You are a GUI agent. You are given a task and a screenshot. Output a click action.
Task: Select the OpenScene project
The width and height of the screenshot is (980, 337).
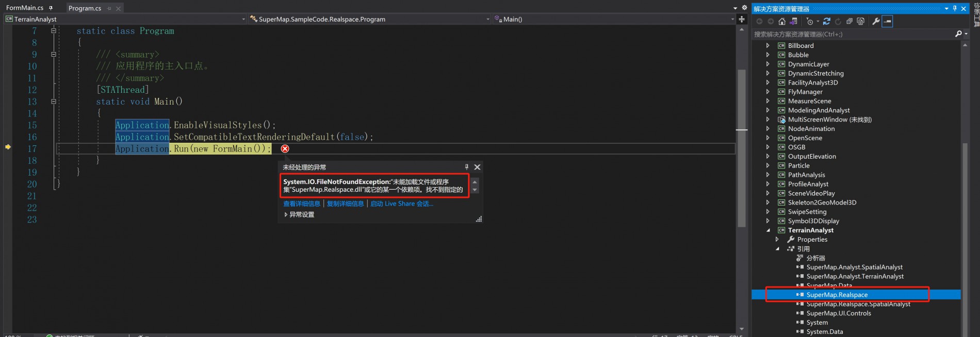tap(805, 138)
